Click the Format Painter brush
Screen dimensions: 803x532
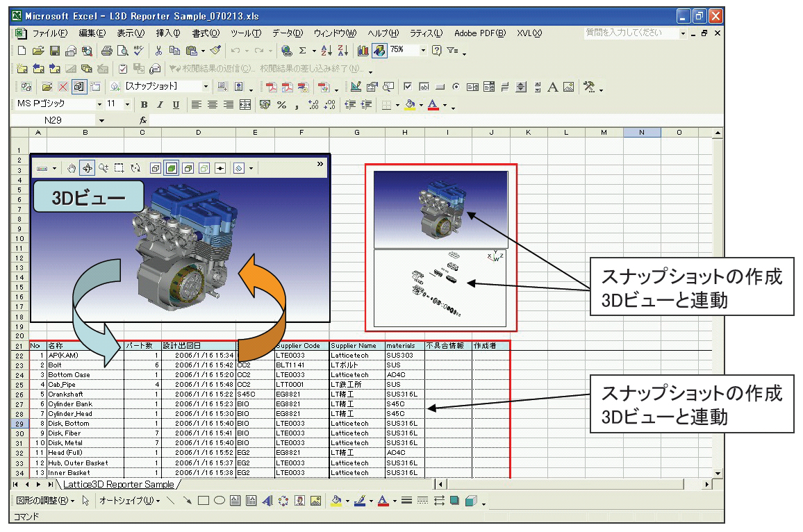(x=215, y=51)
